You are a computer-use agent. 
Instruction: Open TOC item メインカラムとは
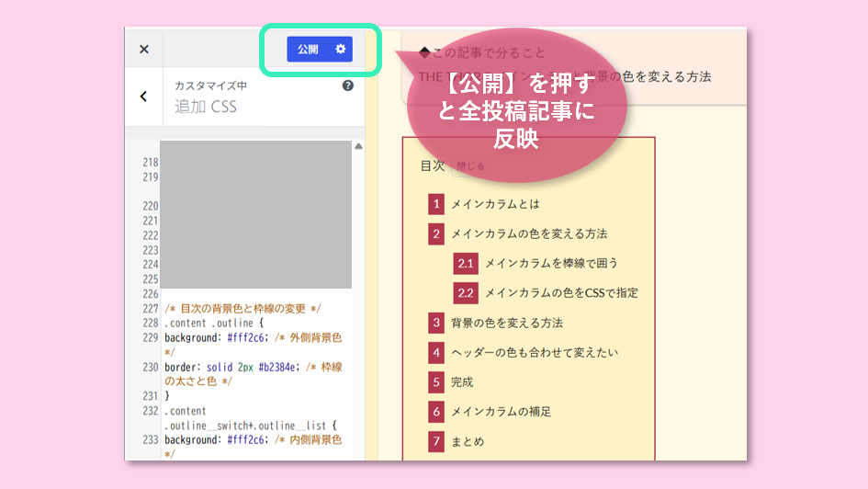(495, 204)
